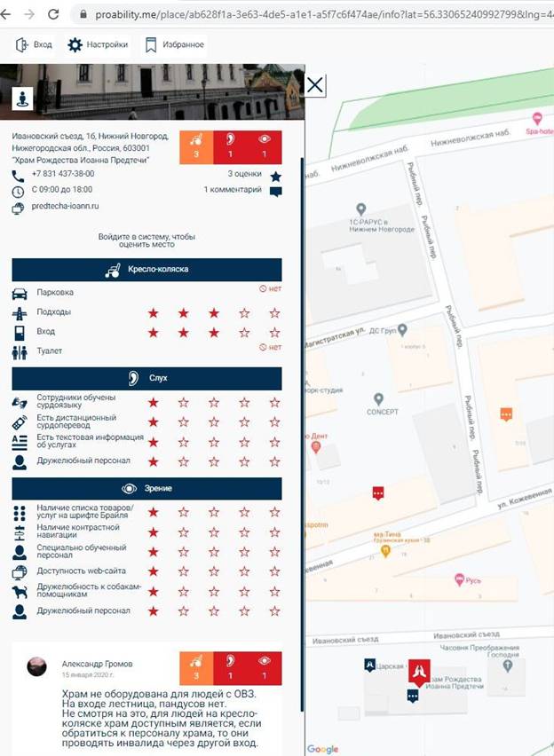Open Избранное favorites
The width and height of the screenshot is (554, 756).
pyautogui.click(x=175, y=45)
